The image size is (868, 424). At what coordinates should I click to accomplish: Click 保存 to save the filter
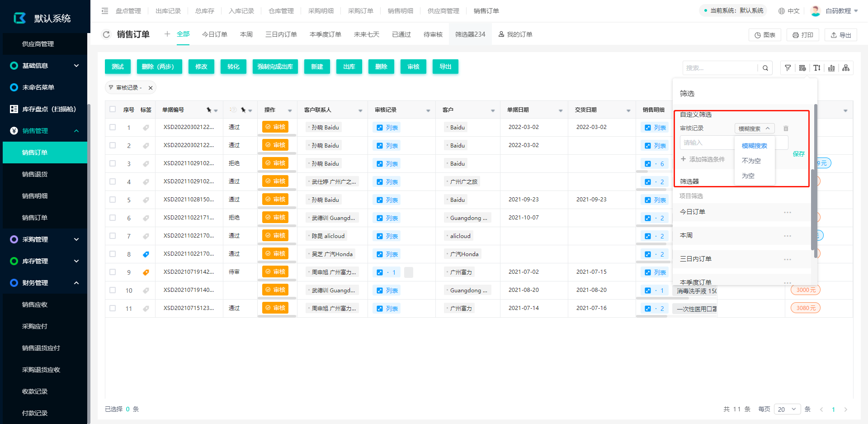[799, 154]
